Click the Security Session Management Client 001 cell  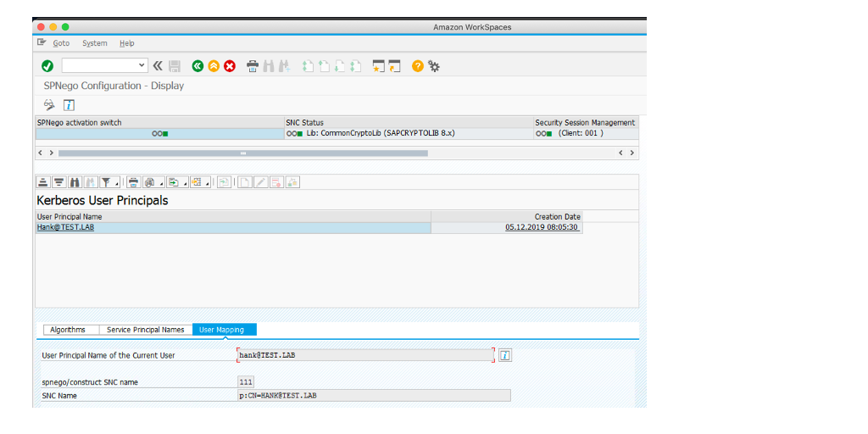point(586,133)
